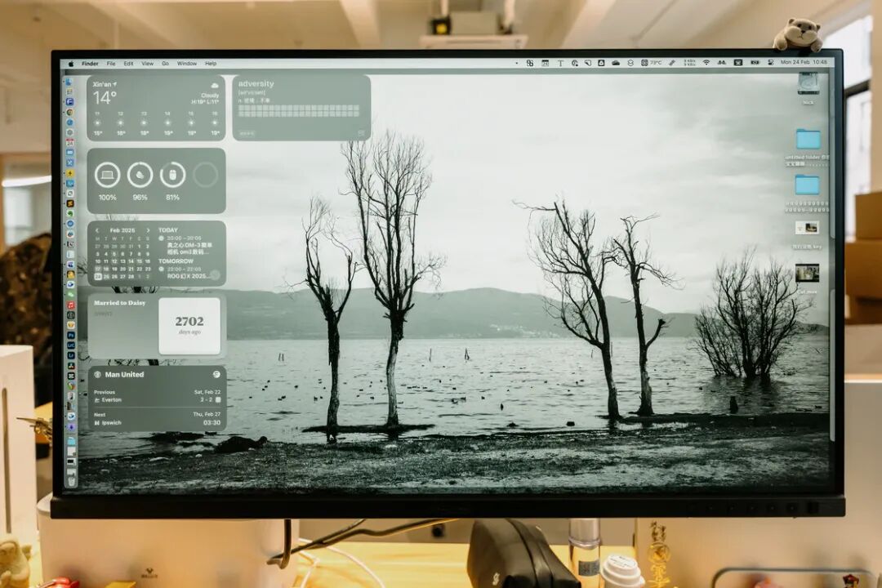This screenshot has height=588, width=882.
Task: Click the network speed indicator in menu bar
Action: coord(689,63)
